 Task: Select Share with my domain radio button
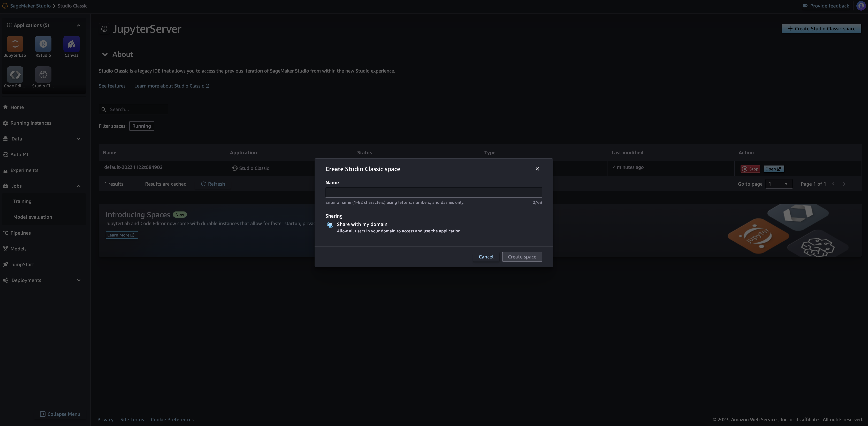click(330, 225)
